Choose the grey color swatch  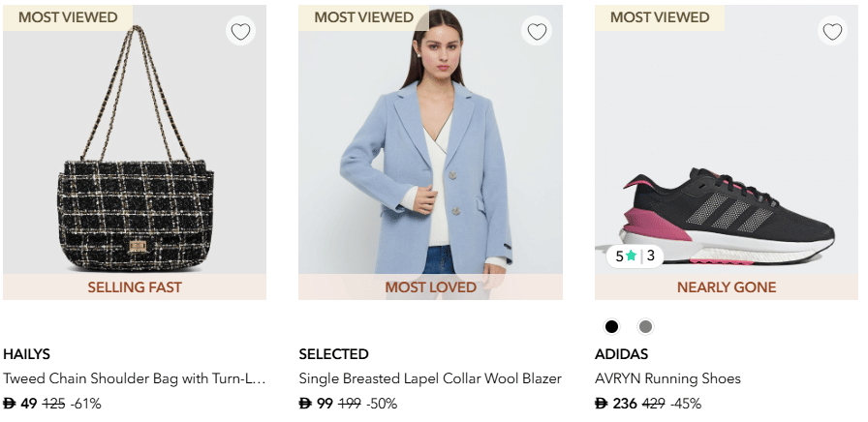click(x=645, y=326)
